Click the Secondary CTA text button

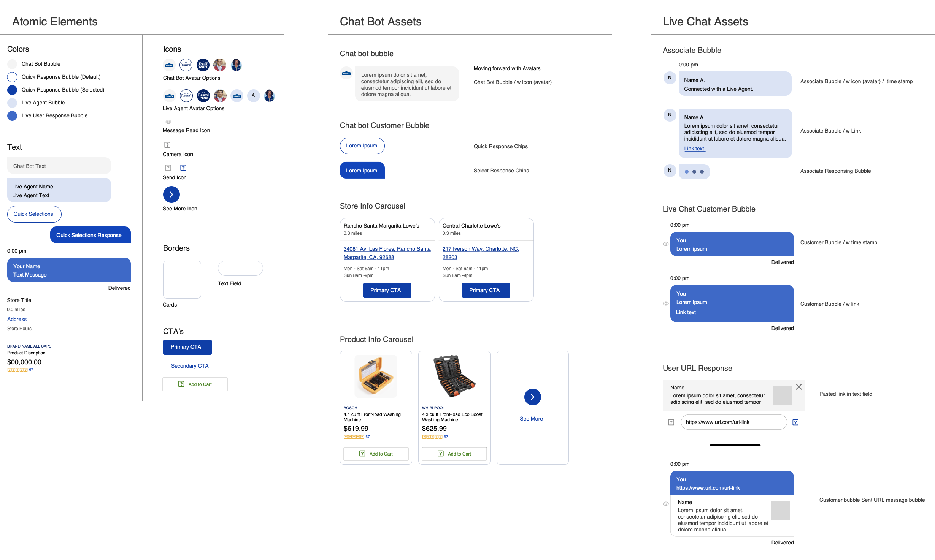[x=190, y=366]
